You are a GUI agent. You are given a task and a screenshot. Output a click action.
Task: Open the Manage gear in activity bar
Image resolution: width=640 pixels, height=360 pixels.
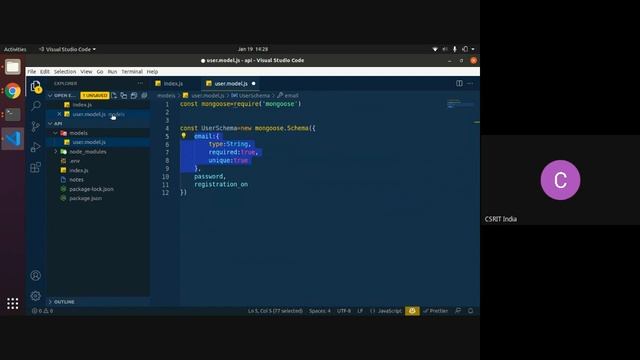[36, 296]
